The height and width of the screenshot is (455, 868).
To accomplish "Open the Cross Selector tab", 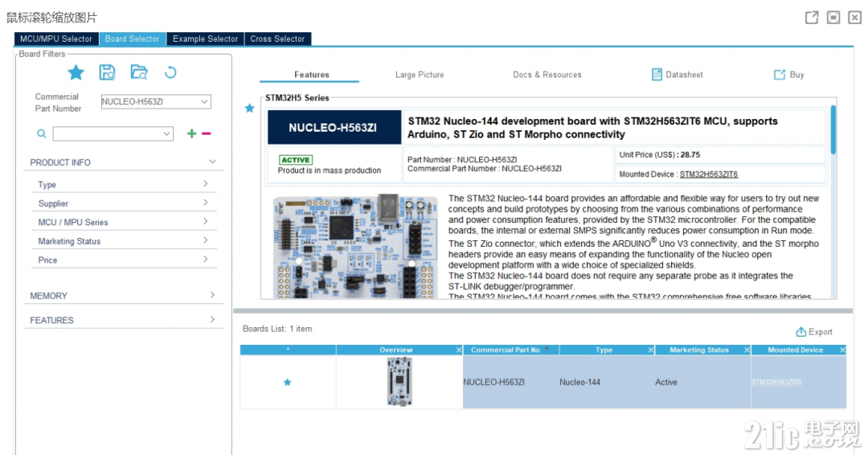I will coord(277,39).
